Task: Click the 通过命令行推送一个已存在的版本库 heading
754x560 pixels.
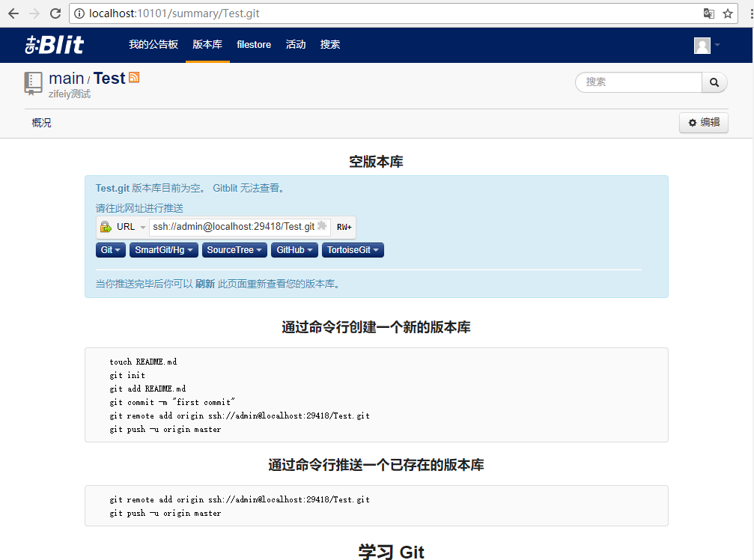Action: pyautogui.click(x=376, y=465)
